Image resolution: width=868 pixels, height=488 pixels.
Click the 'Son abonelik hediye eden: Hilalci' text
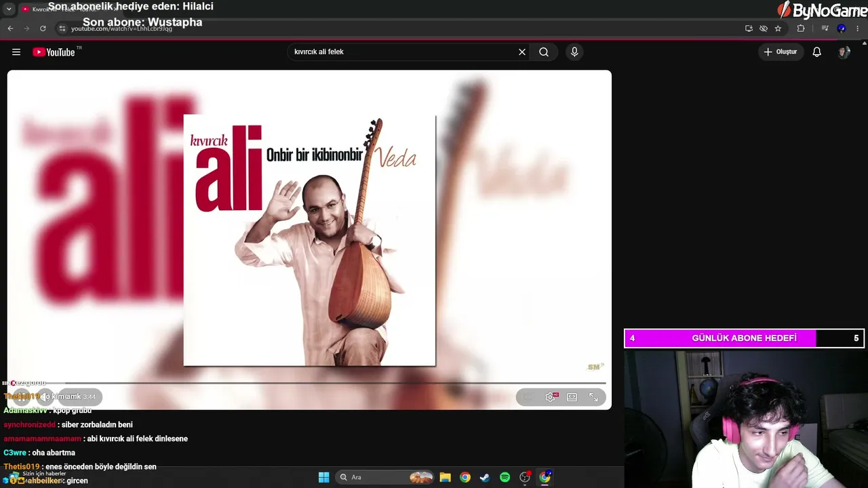pos(131,6)
